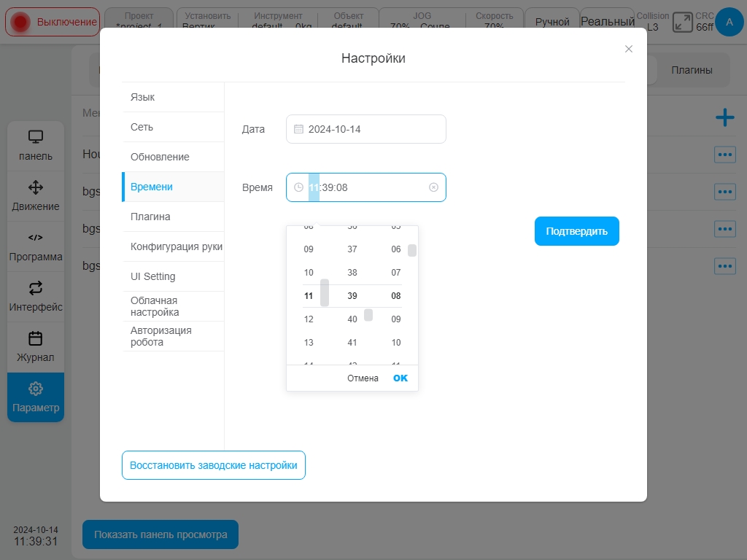Open the Параметр gear section

point(36,397)
